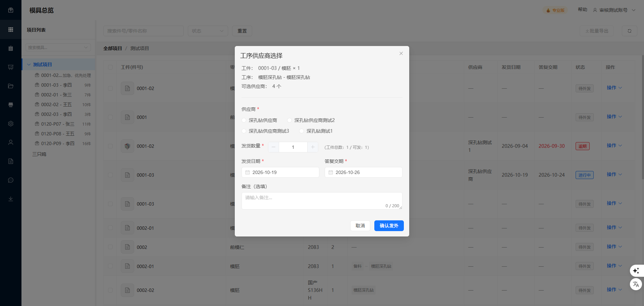Image resolution: width=644 pixels, height=306 pixels.
Task: Open the 状态 filter dropdown
Action: click(x=208, y=31)
